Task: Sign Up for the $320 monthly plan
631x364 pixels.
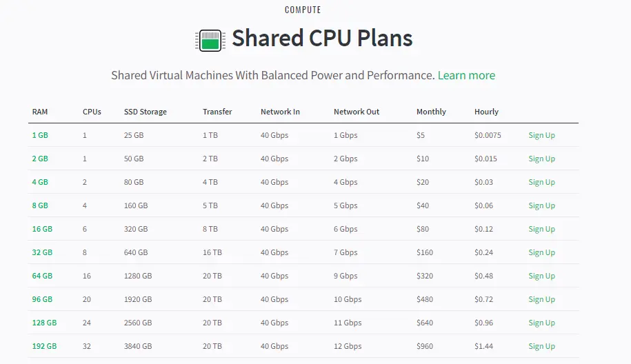Action: click(x=541, y=276)
